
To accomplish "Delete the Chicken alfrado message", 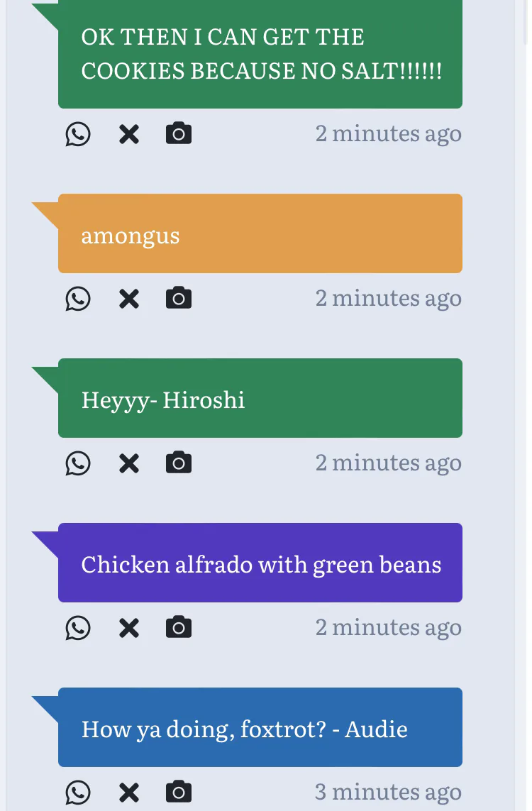I will coord(128,627).
